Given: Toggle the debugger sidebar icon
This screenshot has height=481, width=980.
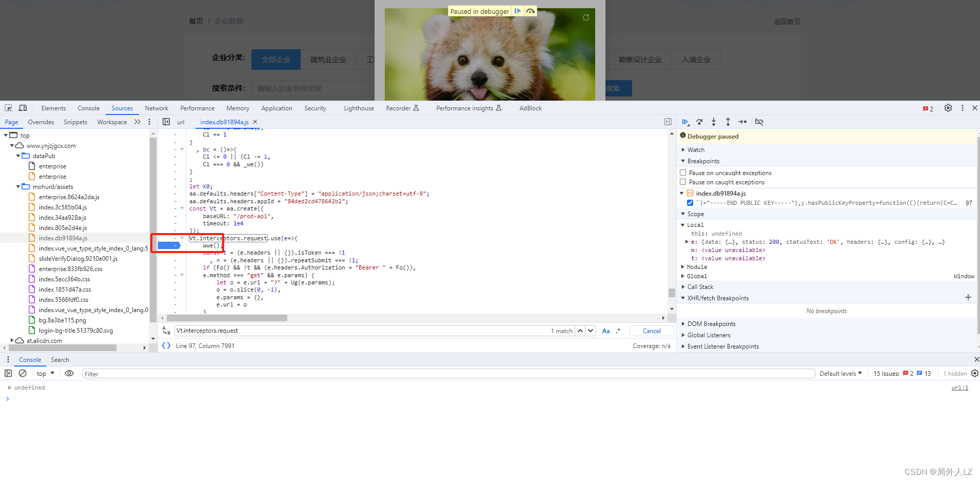Looking at the screenshot, I should 668,122.
